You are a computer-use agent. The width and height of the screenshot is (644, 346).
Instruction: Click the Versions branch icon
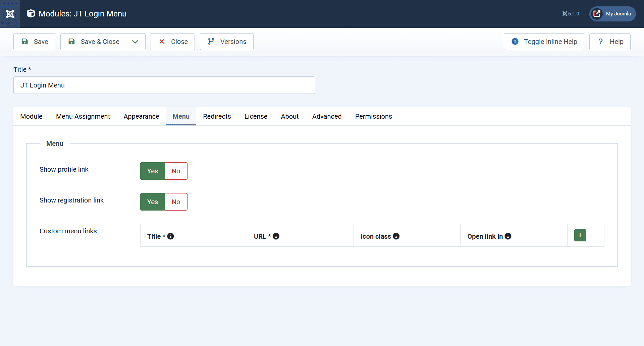pyautogui.click(x=211, y=41)
